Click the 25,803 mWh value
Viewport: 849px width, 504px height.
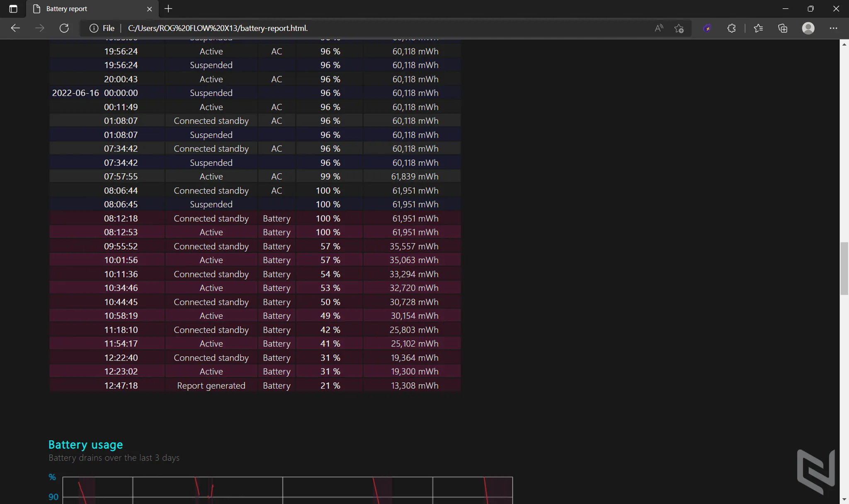point(414,330)
